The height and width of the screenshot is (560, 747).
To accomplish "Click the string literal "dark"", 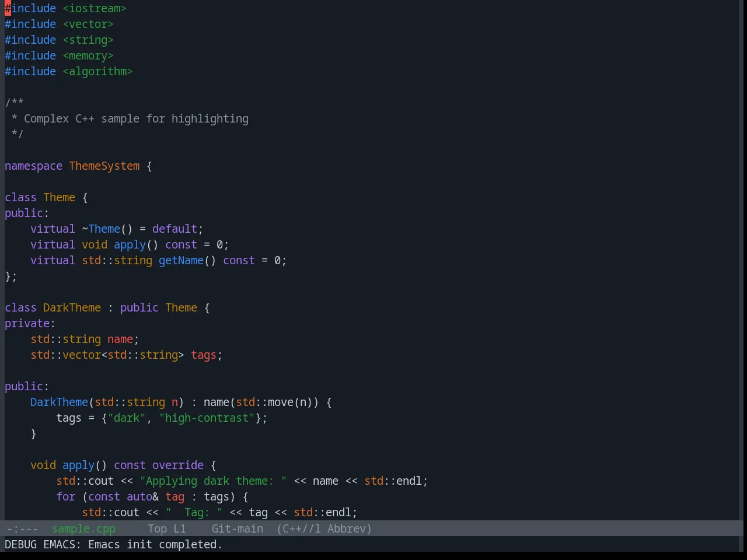I will click(x=127, y=418).
